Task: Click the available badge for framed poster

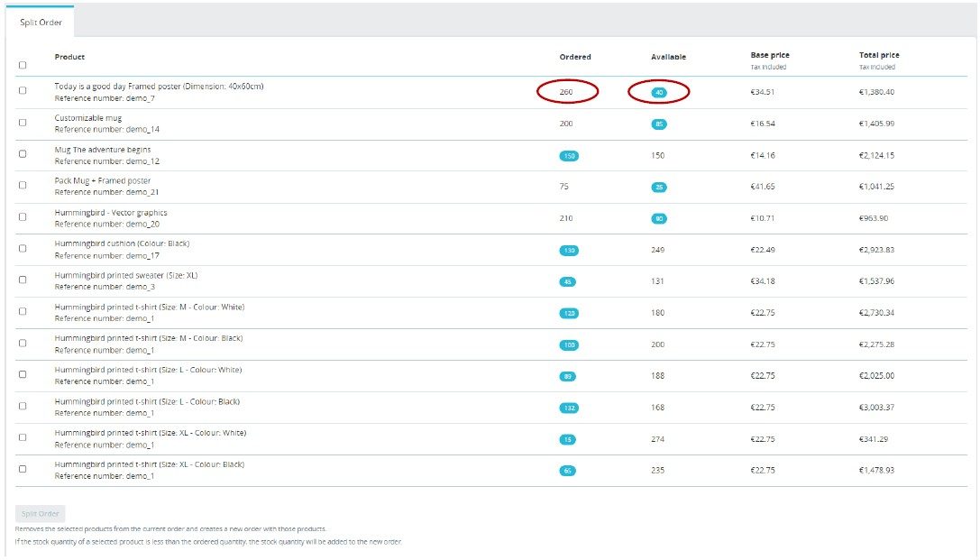Action: pyautogui.click(x=659, y=92)
